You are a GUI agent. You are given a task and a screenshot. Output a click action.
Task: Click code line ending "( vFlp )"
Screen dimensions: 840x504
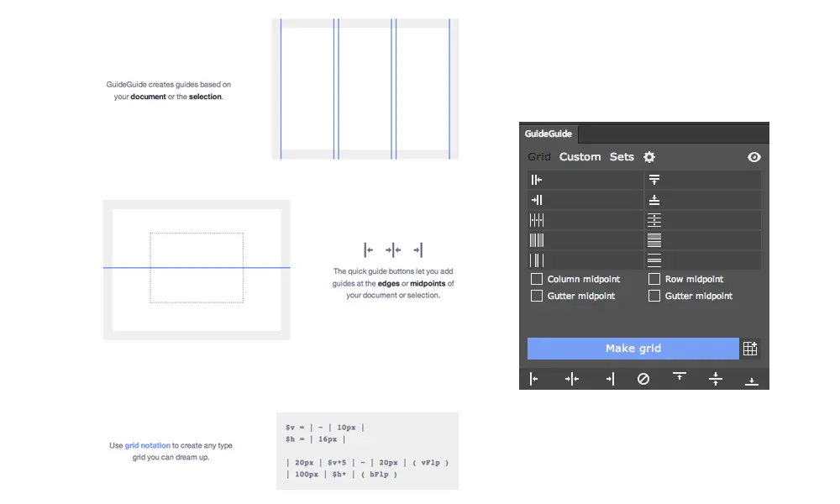[x=367, y=463]
